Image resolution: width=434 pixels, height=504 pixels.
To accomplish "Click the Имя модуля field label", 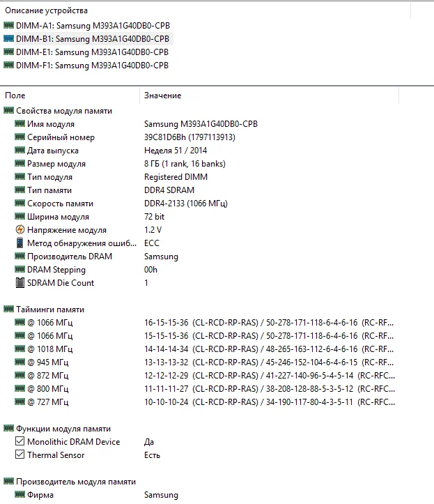I will (x=51, y=124).
